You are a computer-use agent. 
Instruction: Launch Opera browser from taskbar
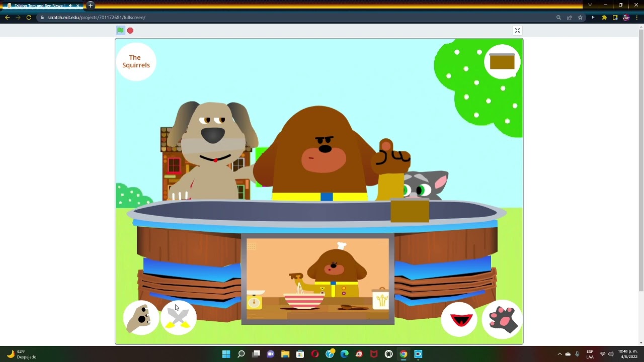click(x=315, y=354)
